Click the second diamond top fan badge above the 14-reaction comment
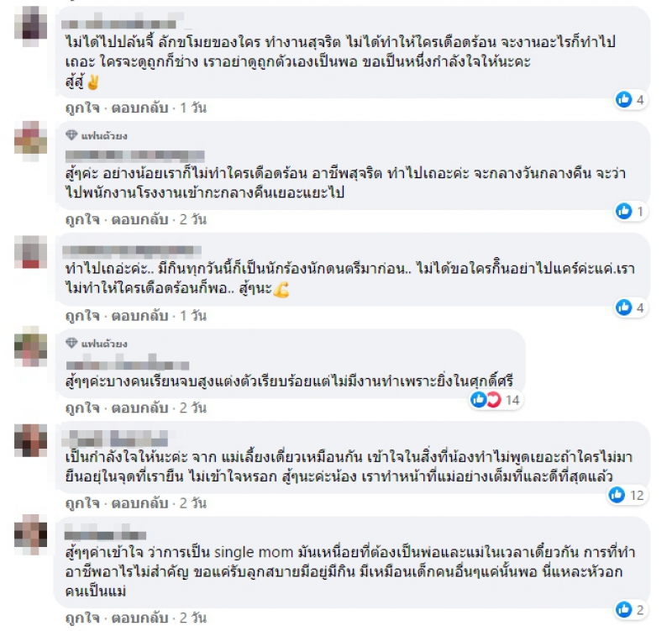This screenshot has height=631, width=672. pos(71,343)
